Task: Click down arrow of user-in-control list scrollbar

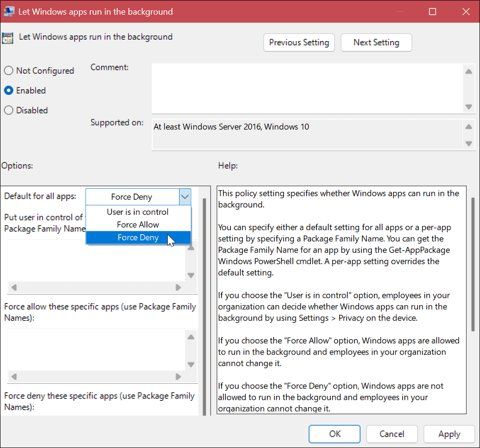Action: click(x=191, y=275)
